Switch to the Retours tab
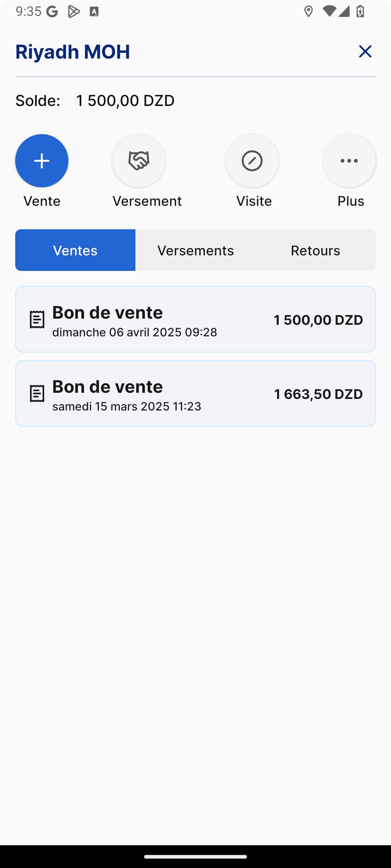Image resolution: width=391 pixels, height=868 pixels. [x=315, y=250]
